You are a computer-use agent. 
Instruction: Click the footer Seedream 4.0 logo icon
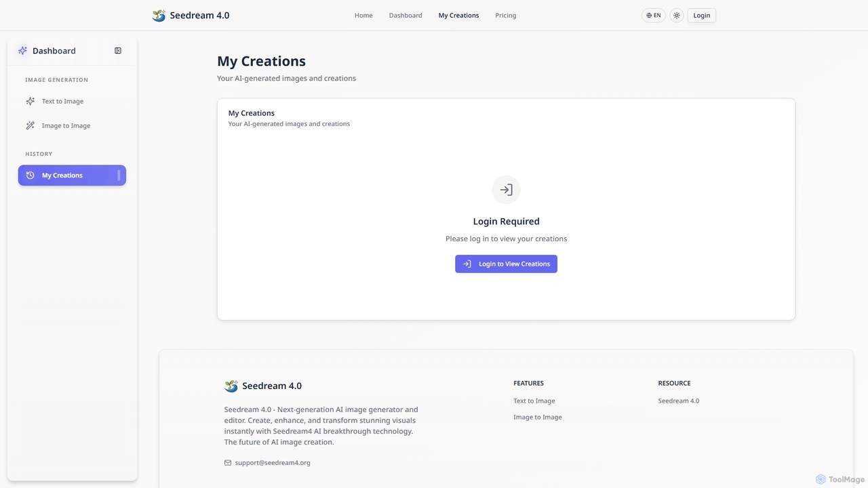pyautogui.click(x=231, y=386)
